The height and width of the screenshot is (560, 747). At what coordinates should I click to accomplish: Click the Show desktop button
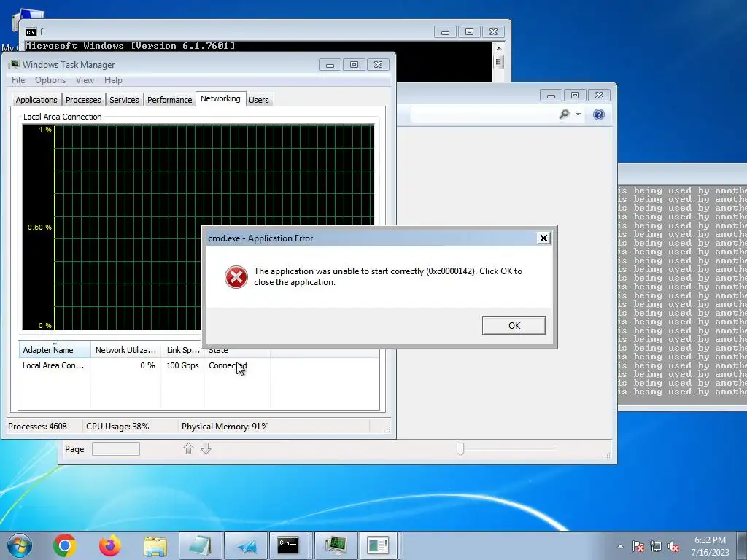(x=742, y=545)
